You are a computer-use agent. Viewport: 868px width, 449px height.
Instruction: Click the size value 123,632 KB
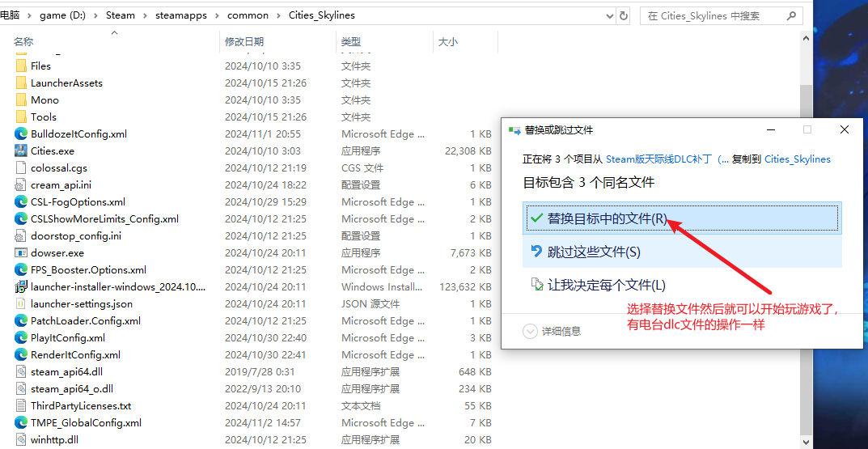pyautogui.click(x=465, y=286)
